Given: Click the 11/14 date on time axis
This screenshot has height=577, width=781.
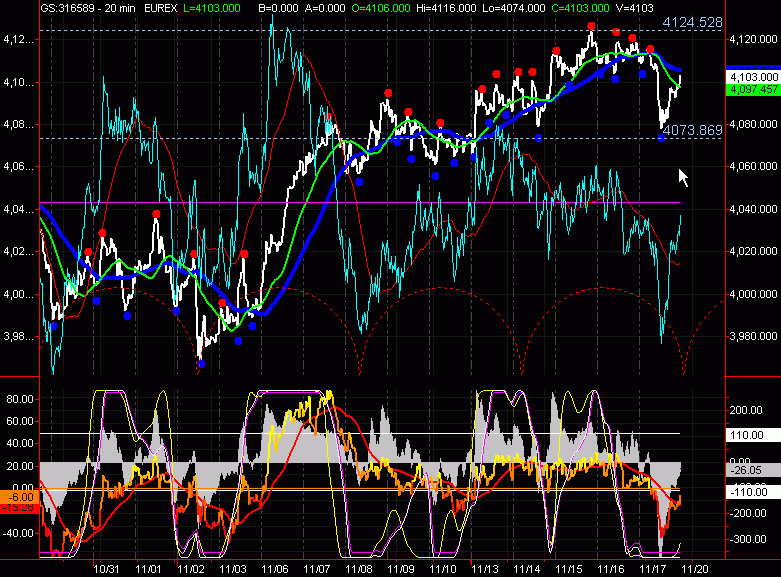Looking at the screenshot, I should (x=527, y=569).
